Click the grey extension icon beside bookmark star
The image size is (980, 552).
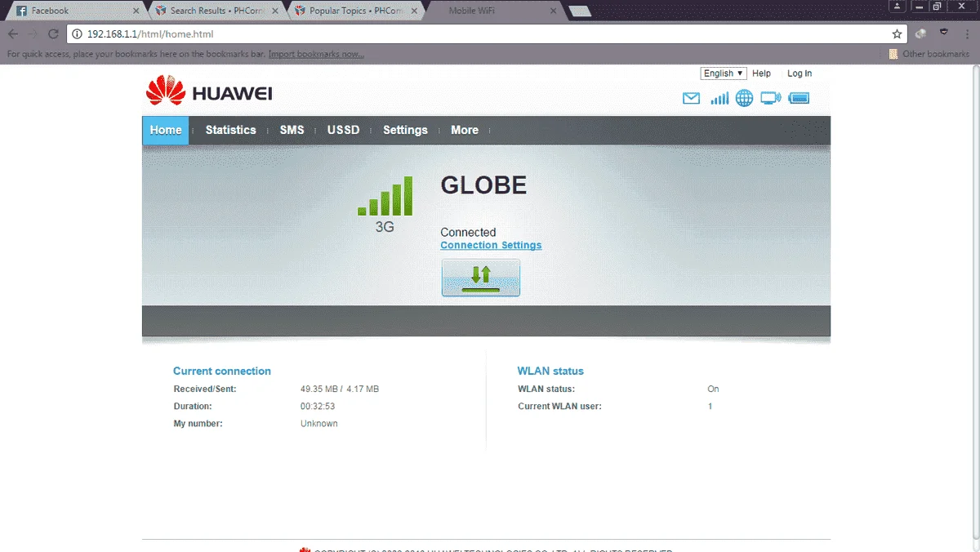920,34
